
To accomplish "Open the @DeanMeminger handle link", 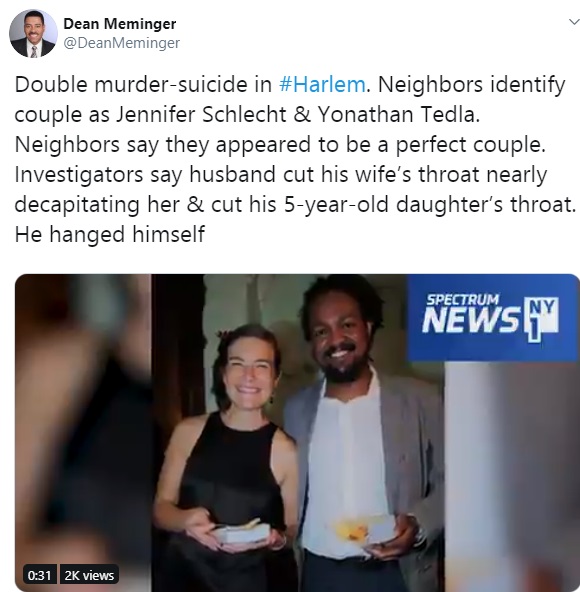I will click(x=121, y=43).
